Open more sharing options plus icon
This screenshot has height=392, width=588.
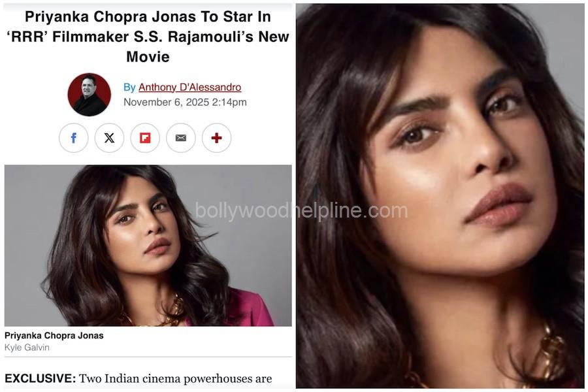click(216, 138)
